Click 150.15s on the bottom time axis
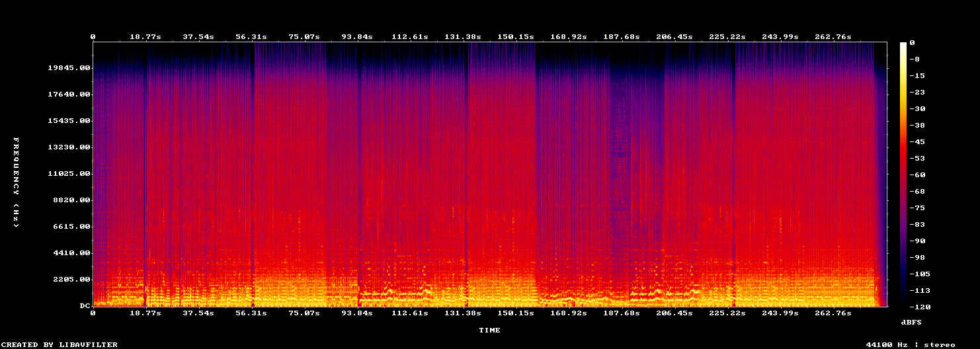The image size is (980, 349). (x=516, y=313)
